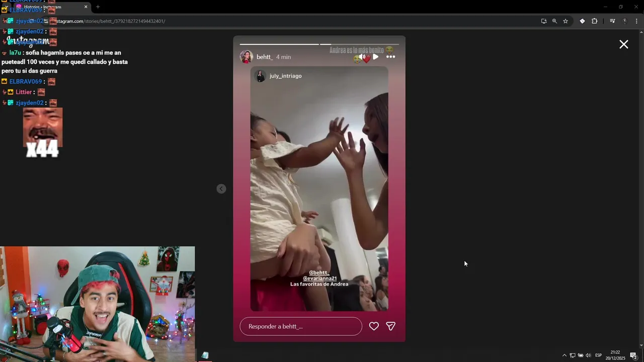This screenshot has width=644, height=362.
Task: Click july_intriago avatar in reshared story
Action: click(261, 76)
